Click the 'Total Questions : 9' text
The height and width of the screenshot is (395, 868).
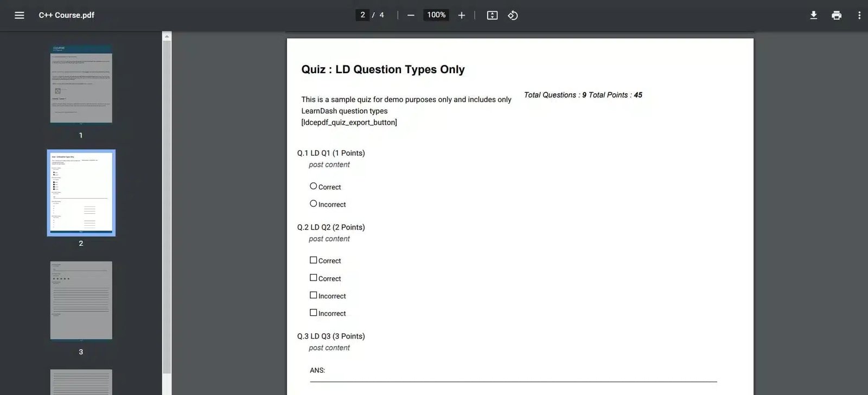pyautogui.click(x=555, y=95)
